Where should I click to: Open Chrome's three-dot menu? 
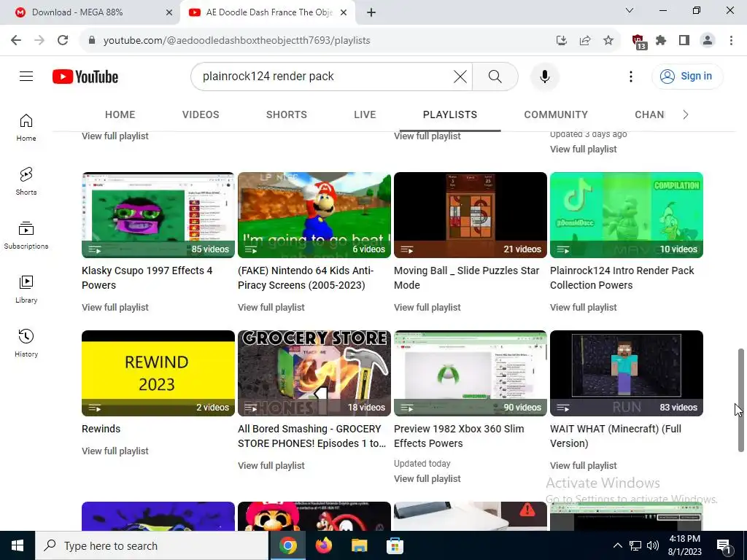[x=731, y=40]
